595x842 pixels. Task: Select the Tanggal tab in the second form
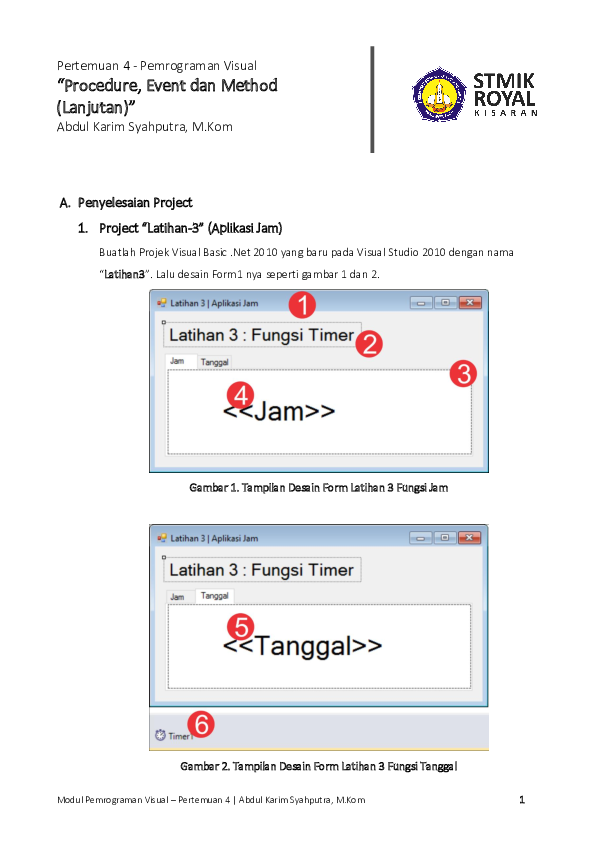[215, 596]
